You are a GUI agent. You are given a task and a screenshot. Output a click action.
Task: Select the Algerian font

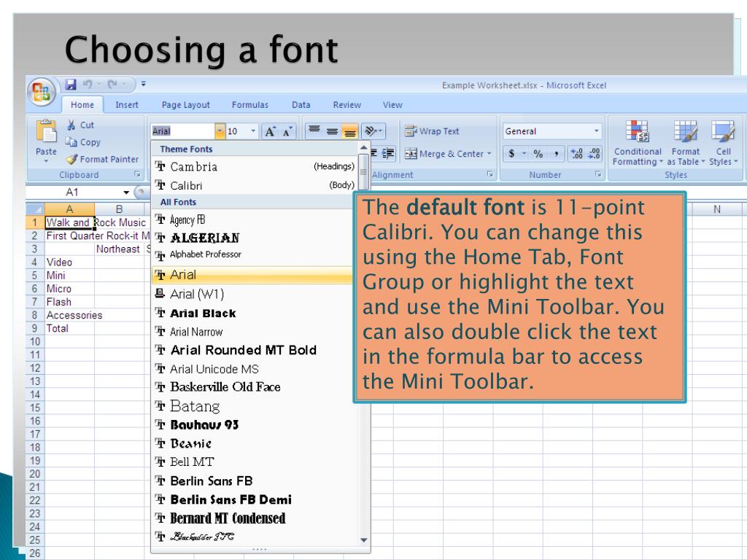255,238
